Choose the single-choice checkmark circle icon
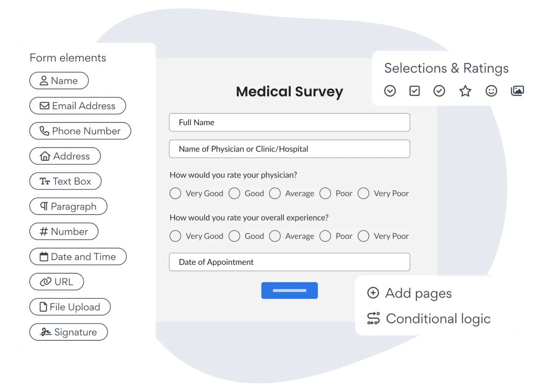Image resolution: width=554 pixels, height=392 pixels. tap(439, 91)
